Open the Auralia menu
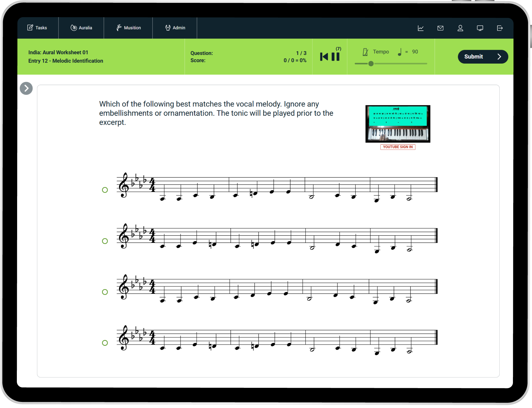The width and height of the screenshot is (532, 408). (x=81, y=28)
